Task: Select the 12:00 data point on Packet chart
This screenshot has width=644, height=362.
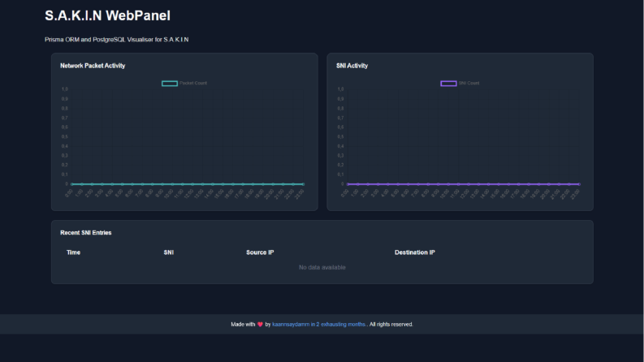Action: coord(192,184)
